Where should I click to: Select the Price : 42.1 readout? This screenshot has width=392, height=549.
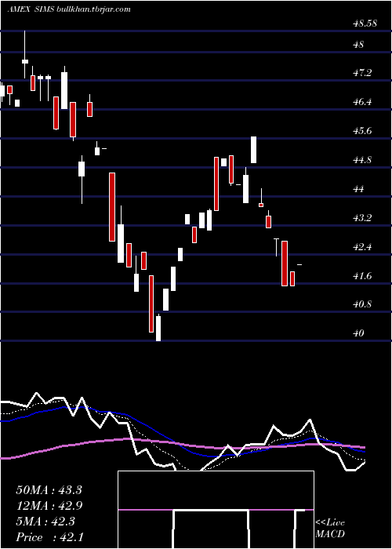(x=49, y=537)
